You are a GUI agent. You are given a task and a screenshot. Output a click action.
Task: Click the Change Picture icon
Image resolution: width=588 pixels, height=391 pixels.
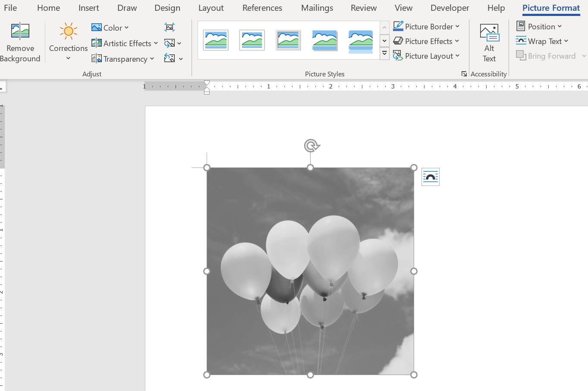coord(173,43)
